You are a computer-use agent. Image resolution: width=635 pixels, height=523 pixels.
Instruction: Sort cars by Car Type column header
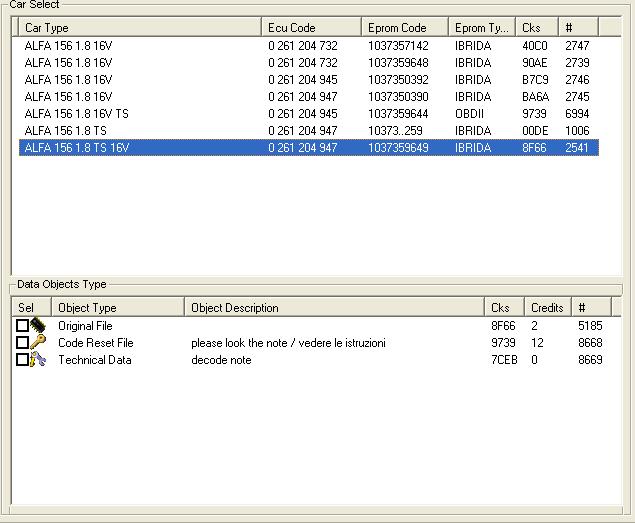tap(140, 28)
